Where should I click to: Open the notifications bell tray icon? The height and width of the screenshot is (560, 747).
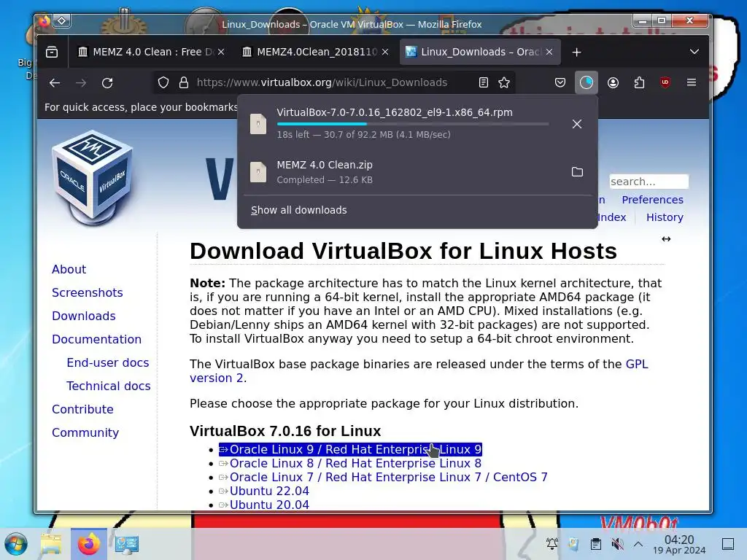[552, 544]
